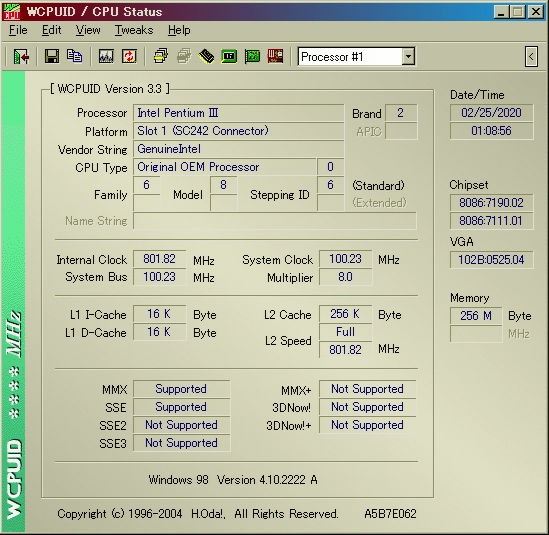Click the Brand value 2
The height and width of the screenshot is (535, 549).
coord(401,113)
